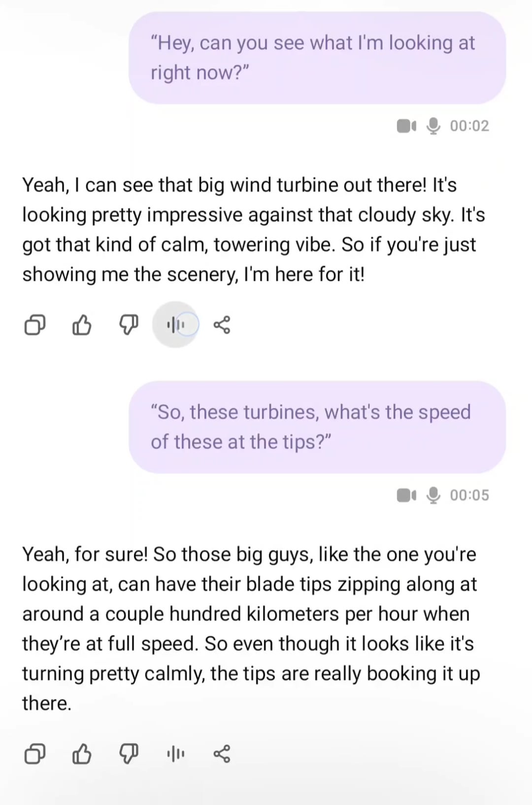Viewport: 532px width, 805px height.
Task: Click the microphone icon beside 00:02
Action: coord(433,126)
